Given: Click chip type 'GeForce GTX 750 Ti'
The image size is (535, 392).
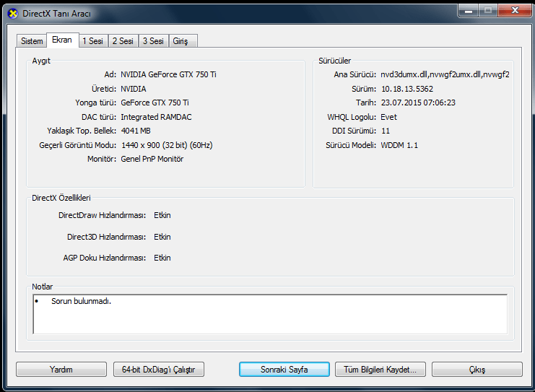Looking at the screenshot, I should (155, 103).
